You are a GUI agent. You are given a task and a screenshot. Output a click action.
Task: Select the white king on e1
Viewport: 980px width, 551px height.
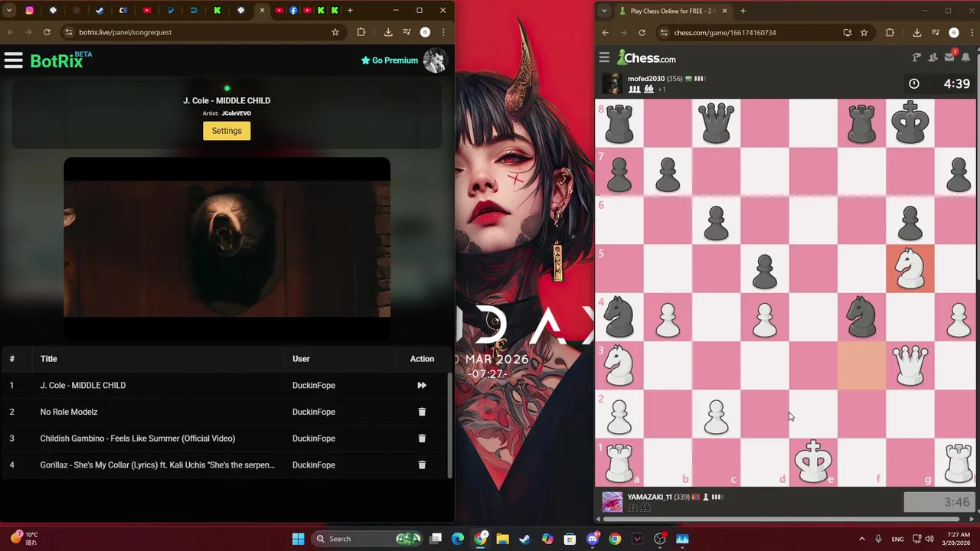point(813,462)
